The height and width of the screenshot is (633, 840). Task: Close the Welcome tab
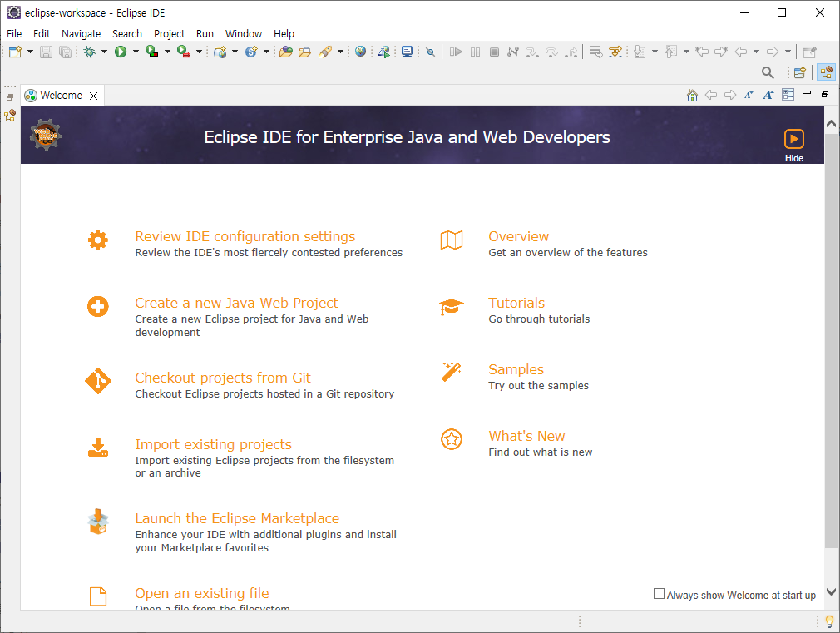[94, 96]
